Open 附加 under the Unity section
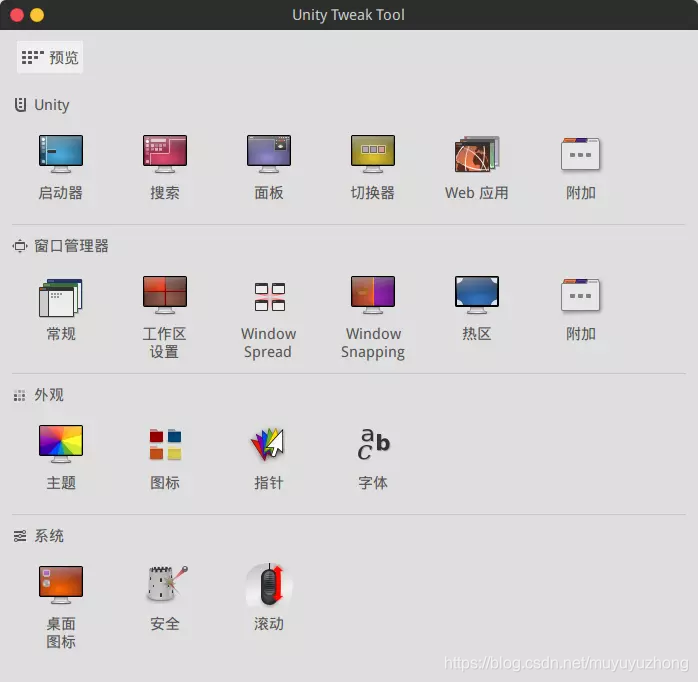698x682 pixels. click(580, 167)
